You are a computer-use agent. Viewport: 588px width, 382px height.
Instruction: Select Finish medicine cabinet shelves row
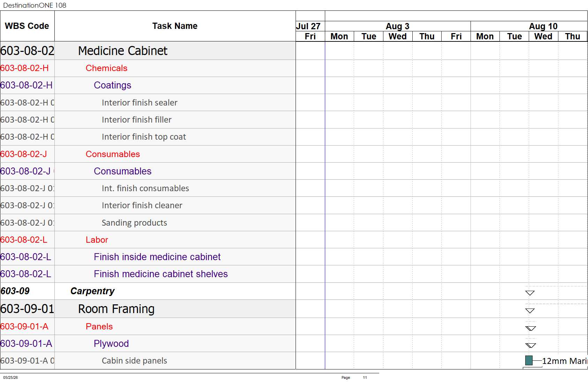click(148, 274)
